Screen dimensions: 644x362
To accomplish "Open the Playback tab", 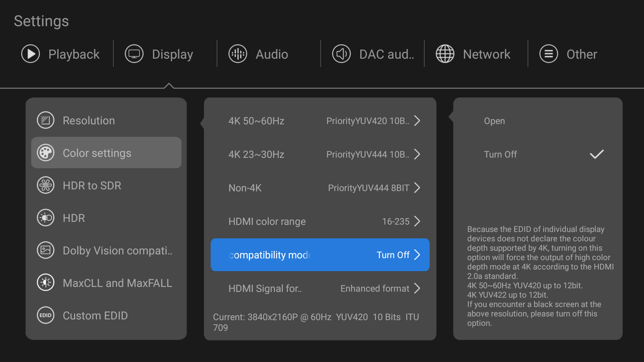I will click(61, 54).
